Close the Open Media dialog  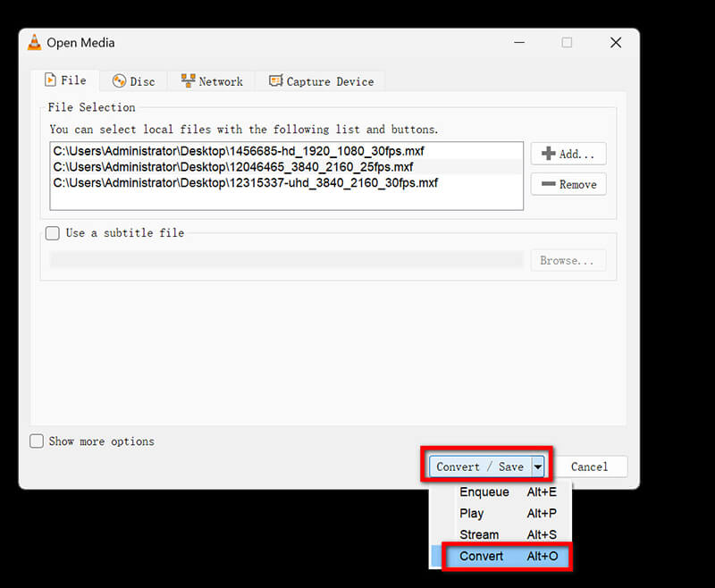click(x=616, y=42)
